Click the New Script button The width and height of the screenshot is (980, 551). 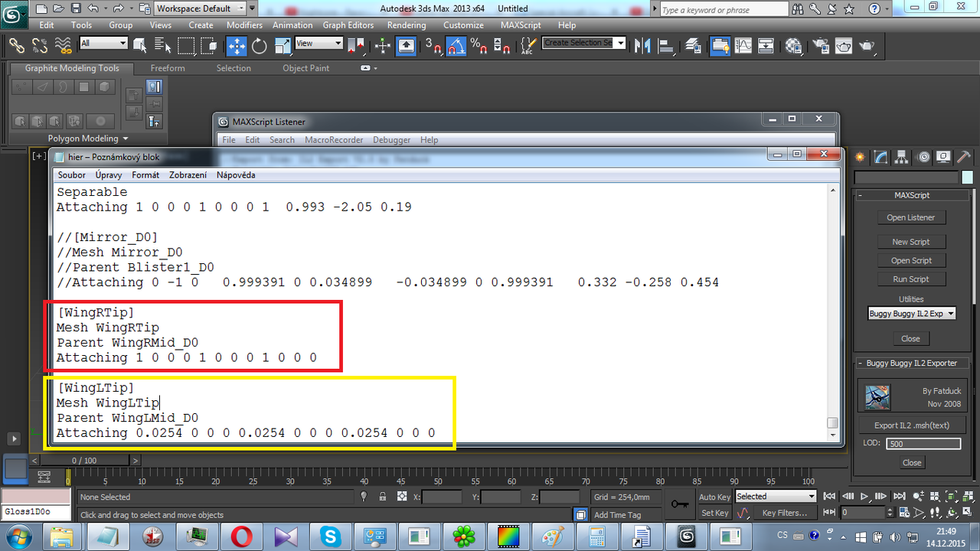pos(911,242)
